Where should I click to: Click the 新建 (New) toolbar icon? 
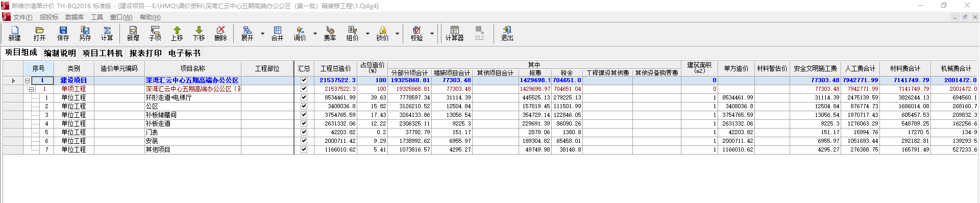pyautogui.click(x=15, y=34)
